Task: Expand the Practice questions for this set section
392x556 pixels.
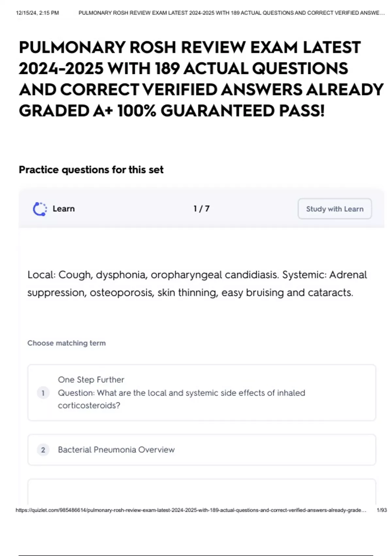Action: point(91,170)
